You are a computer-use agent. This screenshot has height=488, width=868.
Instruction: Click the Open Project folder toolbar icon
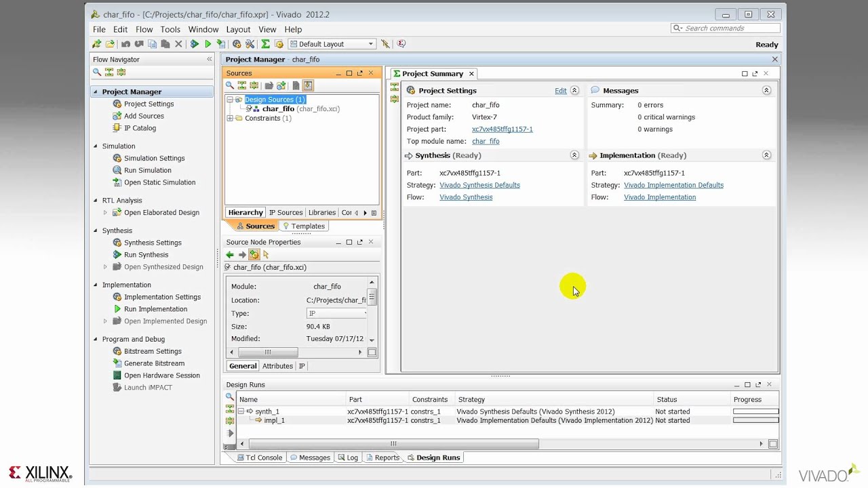110,44
